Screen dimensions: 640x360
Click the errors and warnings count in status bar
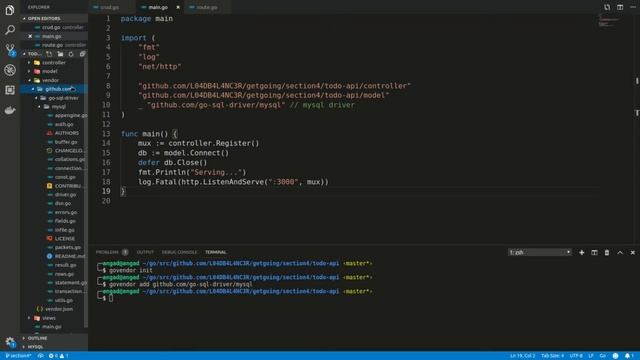[58, 356]
